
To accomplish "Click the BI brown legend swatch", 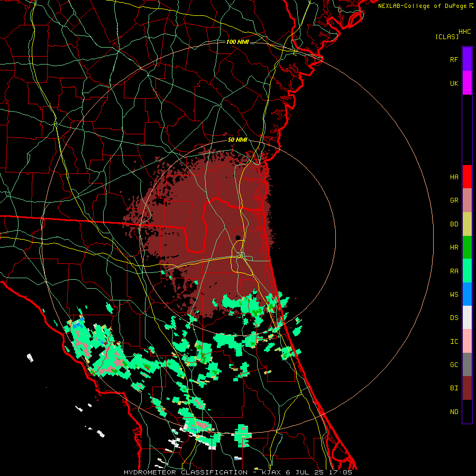I will pyautogui.click(x=467, y=388).
